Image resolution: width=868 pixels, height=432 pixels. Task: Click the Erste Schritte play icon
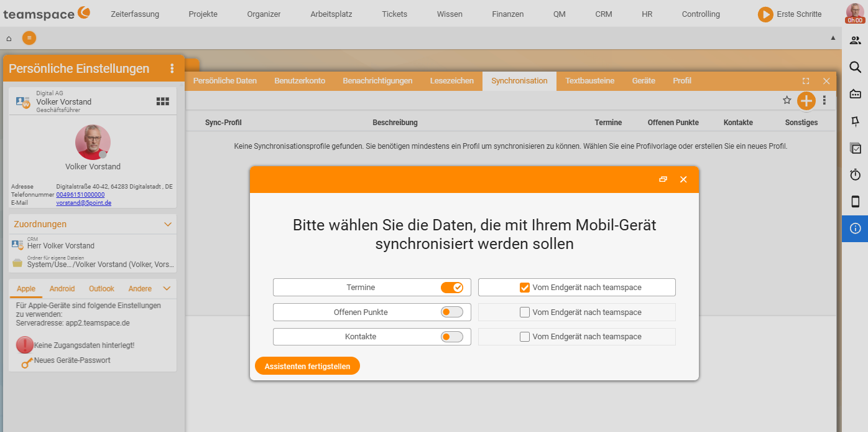click(765, 14)
